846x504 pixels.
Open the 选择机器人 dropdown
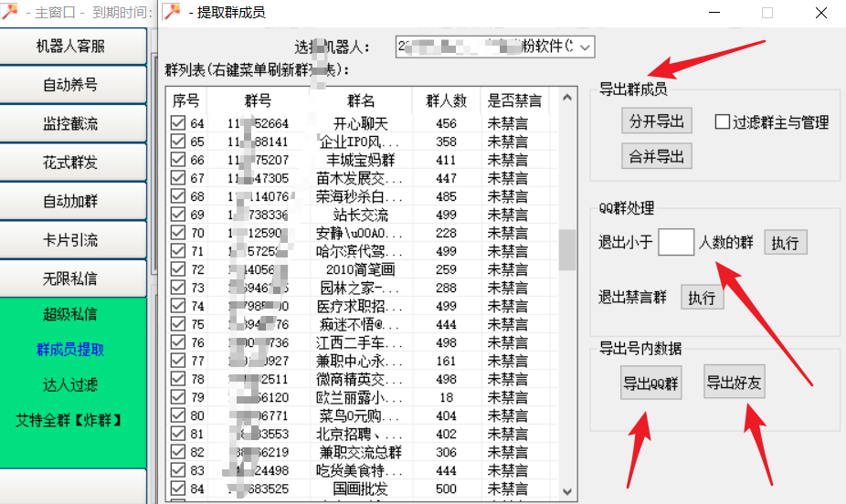[x=586, y=47]
